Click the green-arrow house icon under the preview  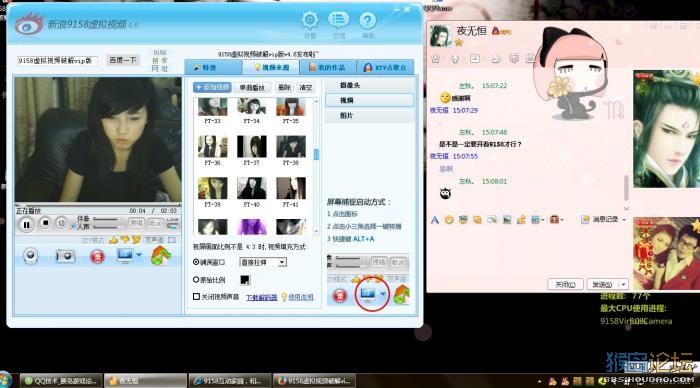point(161,255)
